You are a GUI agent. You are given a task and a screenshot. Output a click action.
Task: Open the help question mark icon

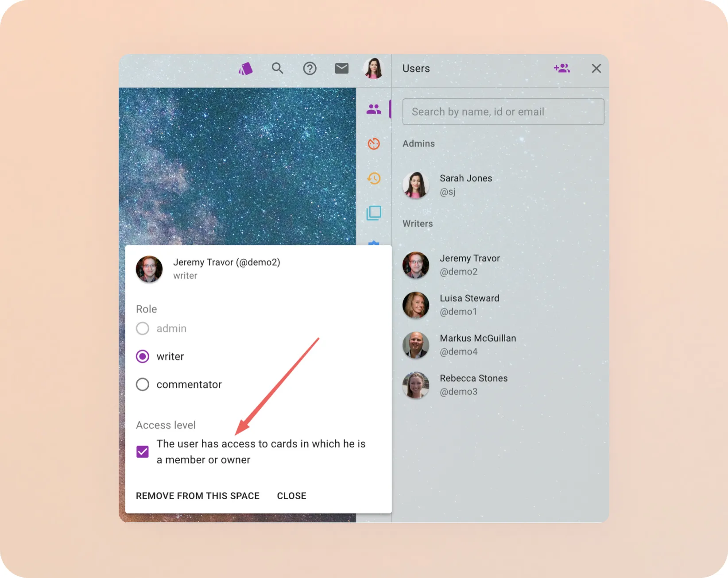click(310, 69)
